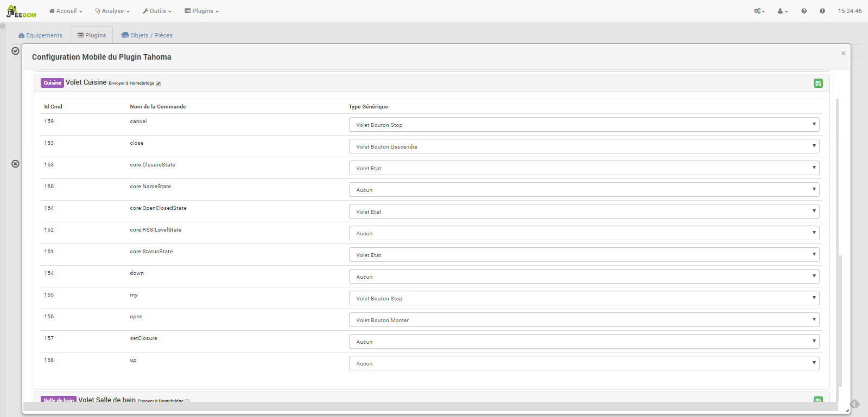Click the info exclamation icon
The image size is (868, 417).
coord(822,11)
